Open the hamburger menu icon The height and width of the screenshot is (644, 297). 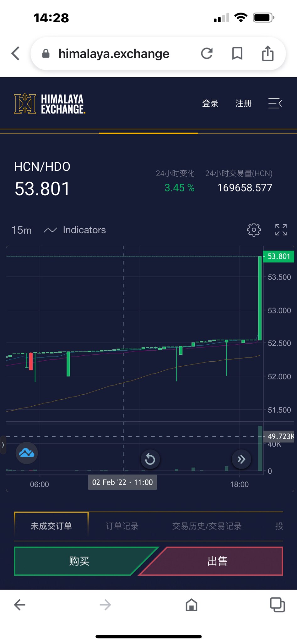(275, 103)
